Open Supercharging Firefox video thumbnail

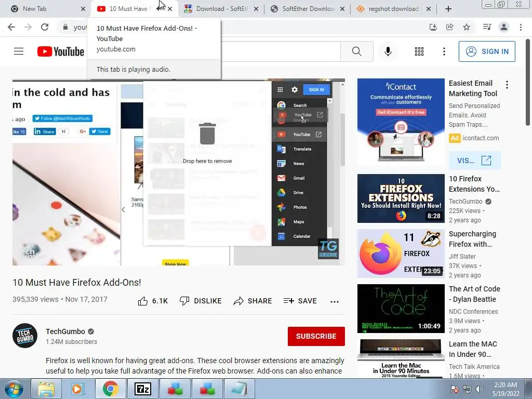click(401, 254)
